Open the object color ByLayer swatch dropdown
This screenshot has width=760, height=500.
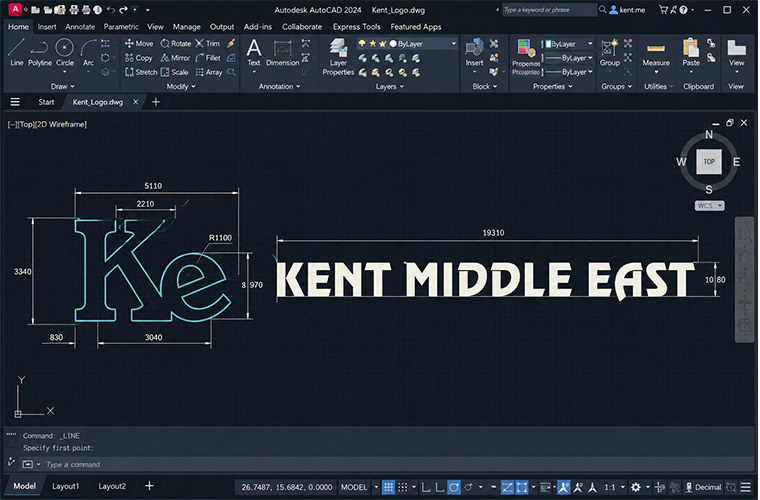(570, 44)
